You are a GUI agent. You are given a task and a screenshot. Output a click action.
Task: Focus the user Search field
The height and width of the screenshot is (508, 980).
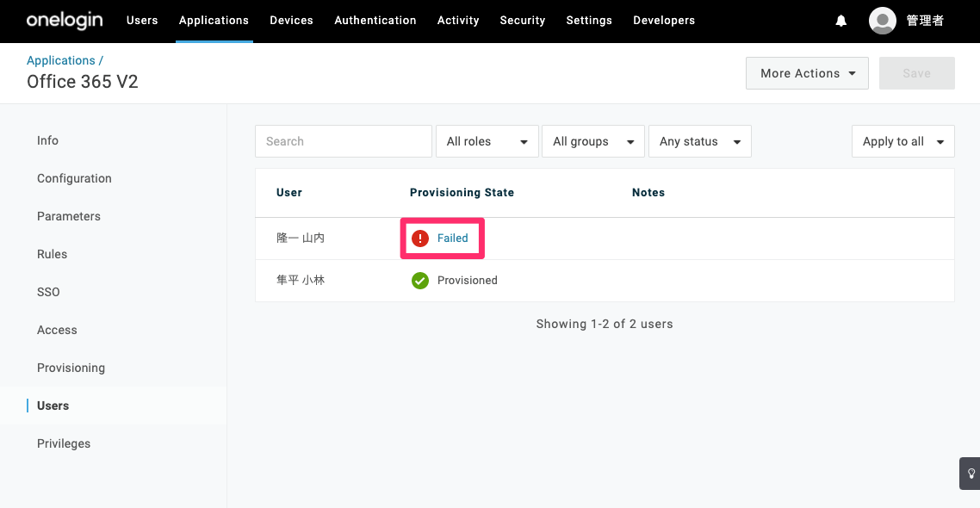point(343,141)
